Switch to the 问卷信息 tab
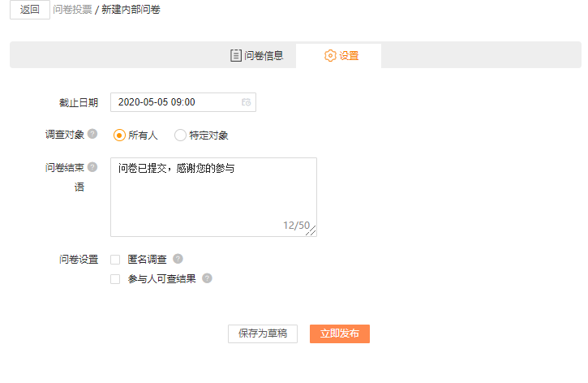The image size is (588, 383). coord(257,55)
